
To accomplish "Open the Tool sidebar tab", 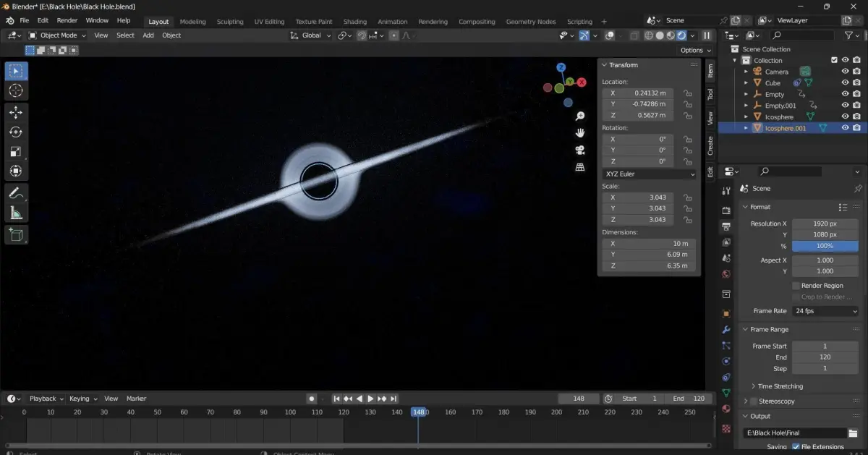I will (x=710, y=95).
